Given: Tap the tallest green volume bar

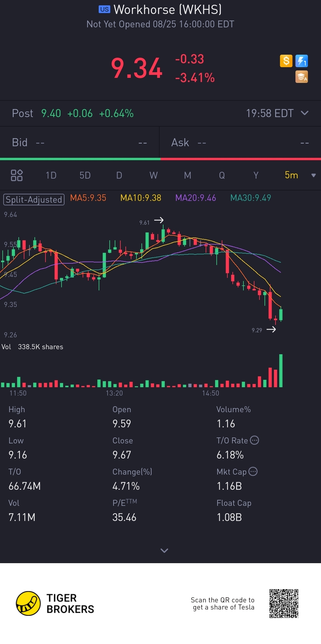Looking at the screenshot, I should (x=281, y=371).
